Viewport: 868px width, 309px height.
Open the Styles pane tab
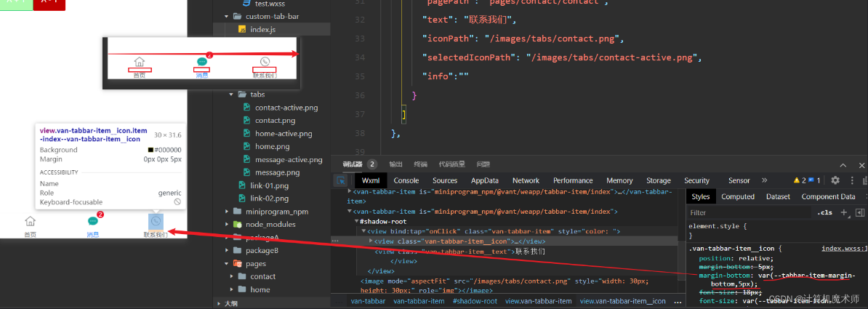[701, 196]
